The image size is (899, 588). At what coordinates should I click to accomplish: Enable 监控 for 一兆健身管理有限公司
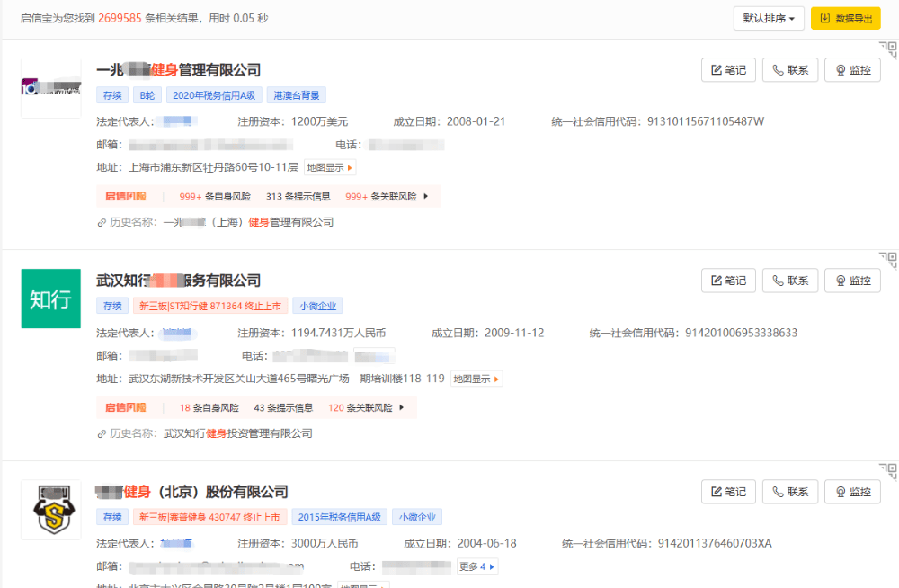pyautogui.click(x=852, y=70)
